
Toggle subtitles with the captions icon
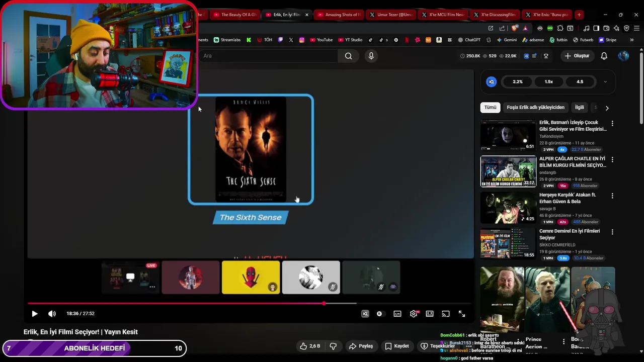tap(397, 314)
